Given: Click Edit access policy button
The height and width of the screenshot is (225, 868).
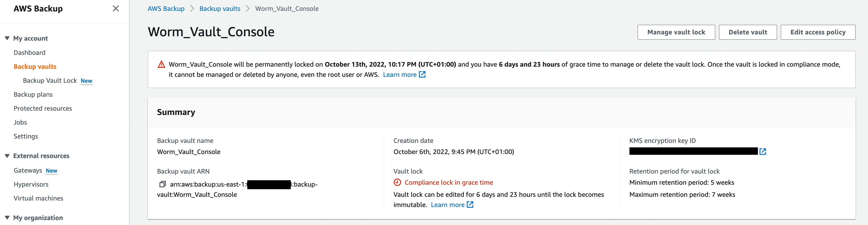Looking at the screenshot, I should coord(817,32).
